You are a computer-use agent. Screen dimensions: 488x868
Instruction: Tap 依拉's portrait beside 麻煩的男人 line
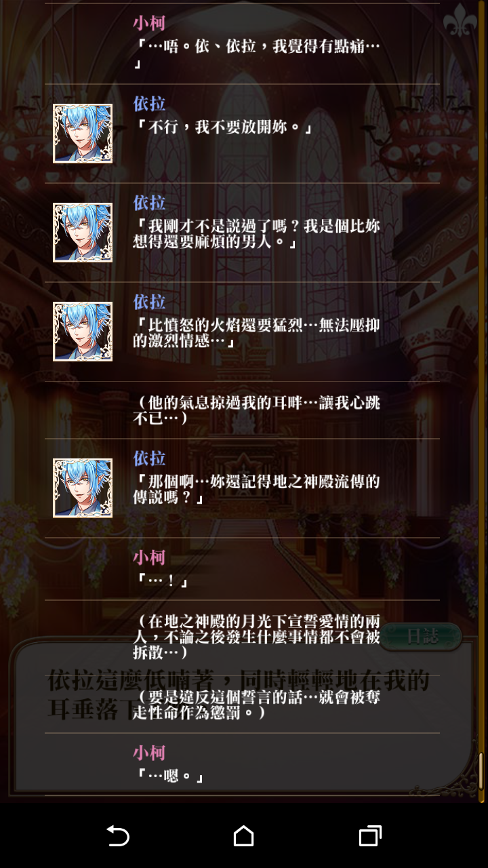click(83, 233)
